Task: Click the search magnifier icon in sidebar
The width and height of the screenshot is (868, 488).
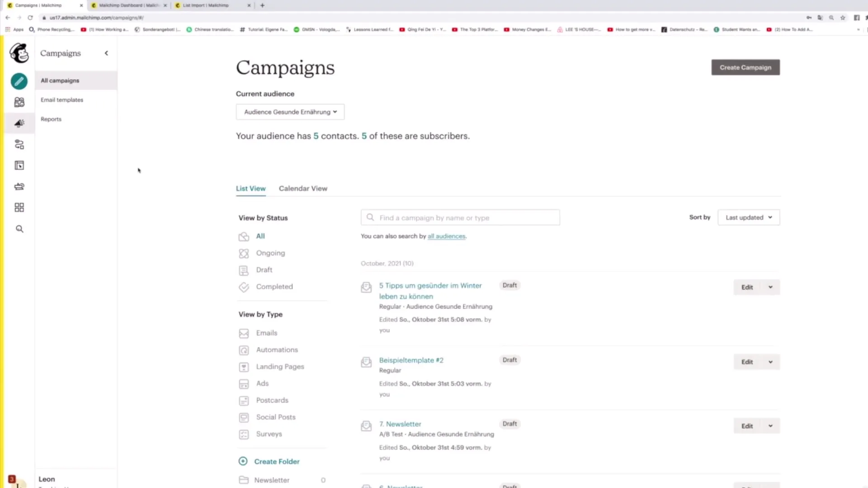Action: (x=19, y=229)
